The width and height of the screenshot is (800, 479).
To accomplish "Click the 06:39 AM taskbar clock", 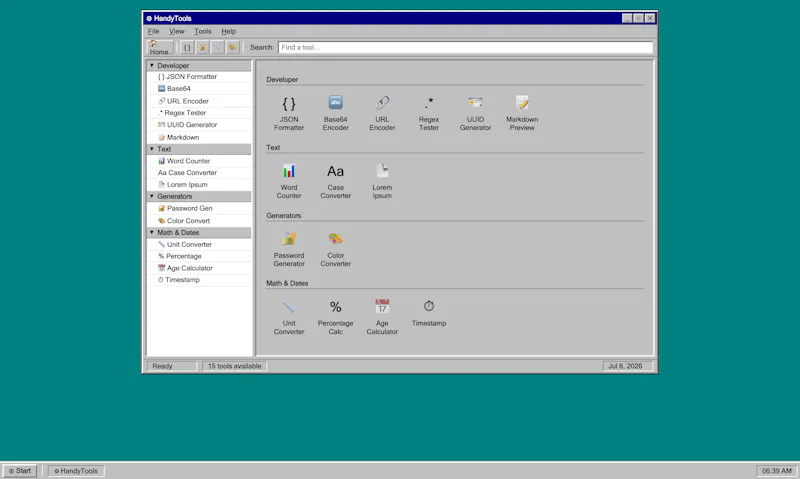I will point(777,471).
